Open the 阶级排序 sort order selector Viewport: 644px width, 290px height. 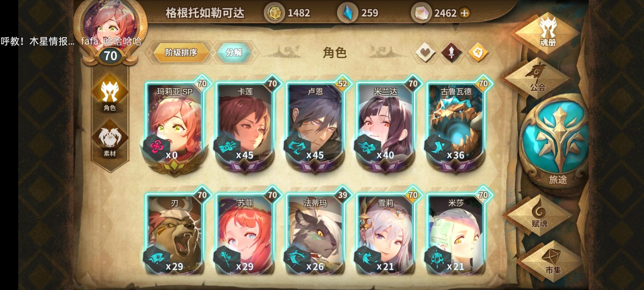(181, 53)
